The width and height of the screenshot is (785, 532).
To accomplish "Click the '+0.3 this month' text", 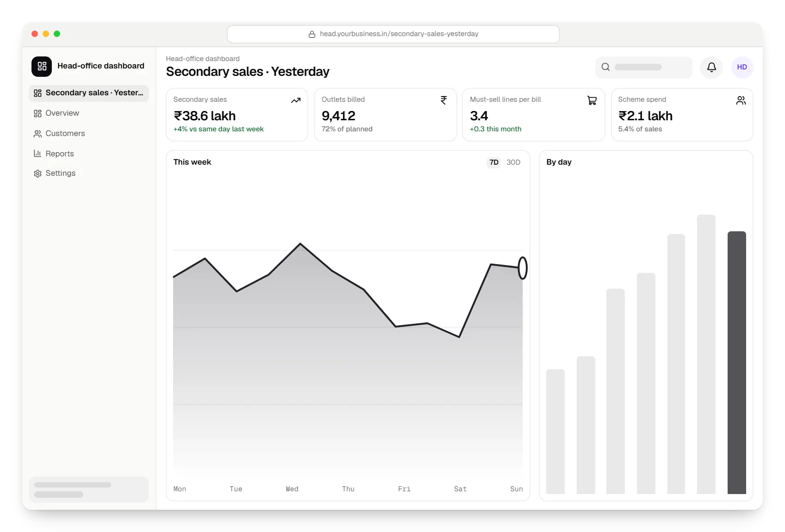I will 496,129.
